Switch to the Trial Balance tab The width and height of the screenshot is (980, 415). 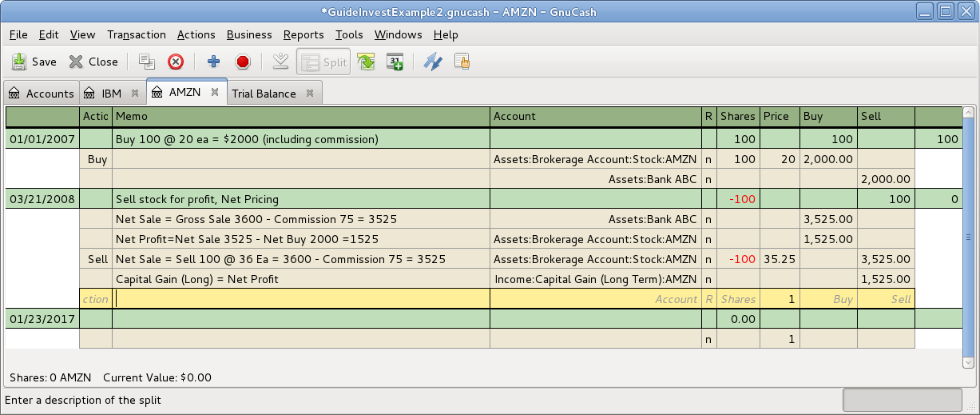click(x=264, y=94)
